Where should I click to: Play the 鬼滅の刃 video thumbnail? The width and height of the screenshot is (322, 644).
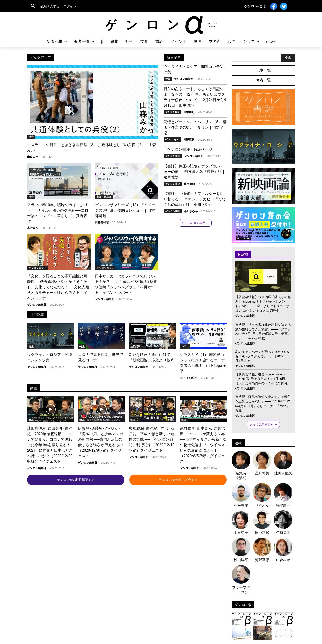click(101, 409)
